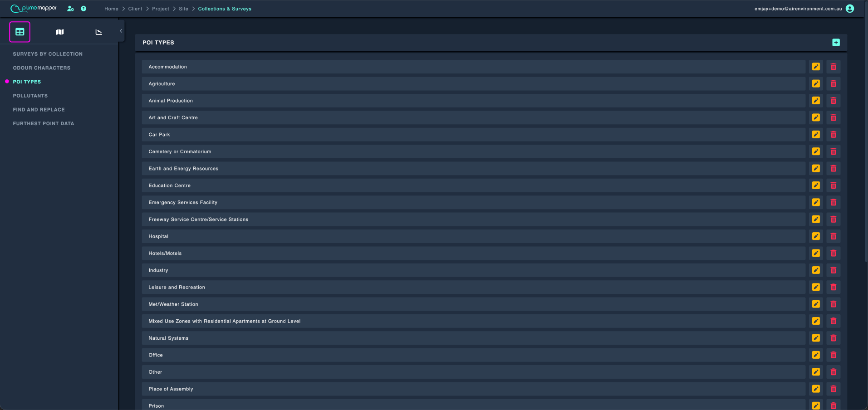
Task: Go to Furthest Point Data
Action: (44, 123)
